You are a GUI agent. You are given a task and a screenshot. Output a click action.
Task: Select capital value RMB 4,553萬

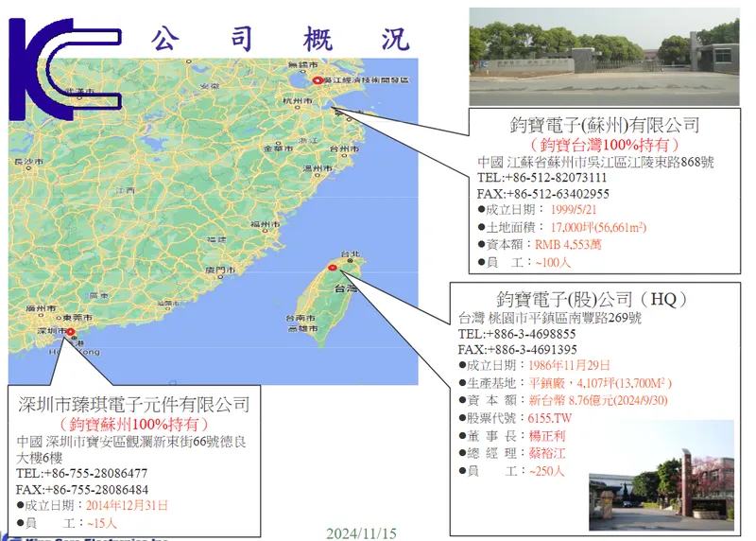[x=568, y=245]
